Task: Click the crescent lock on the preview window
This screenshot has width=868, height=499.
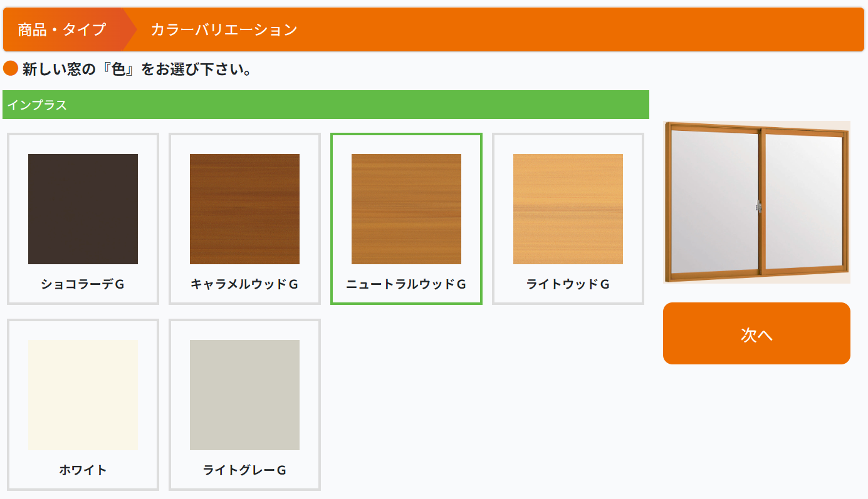Action: (x=759, y=206)
